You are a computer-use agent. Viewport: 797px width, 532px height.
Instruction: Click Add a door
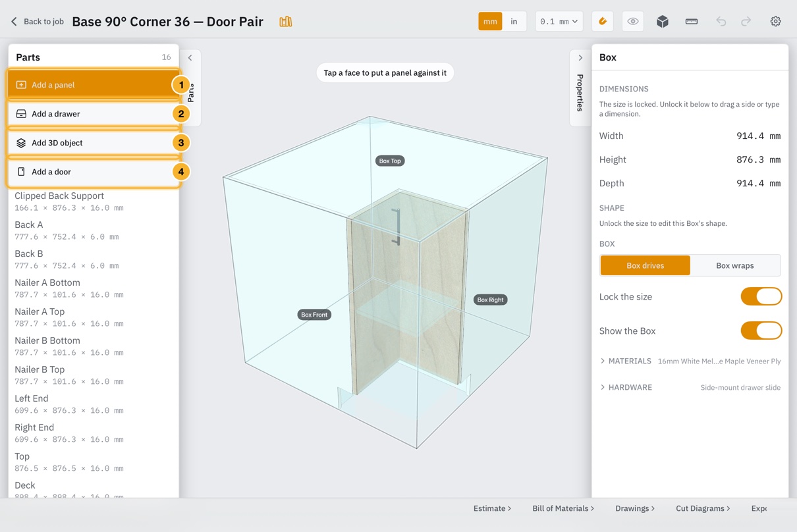click(x=94, y=172)
